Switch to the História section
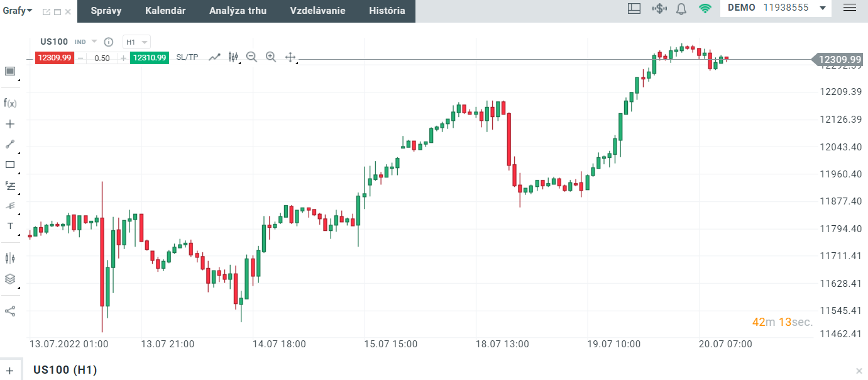Image resolution: width=868 pixels, height=380 pixels. tap(387, 11)
